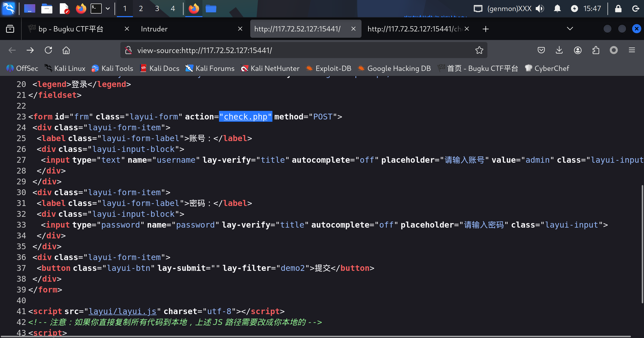Switch to workspace 2

tap(141, 9)
